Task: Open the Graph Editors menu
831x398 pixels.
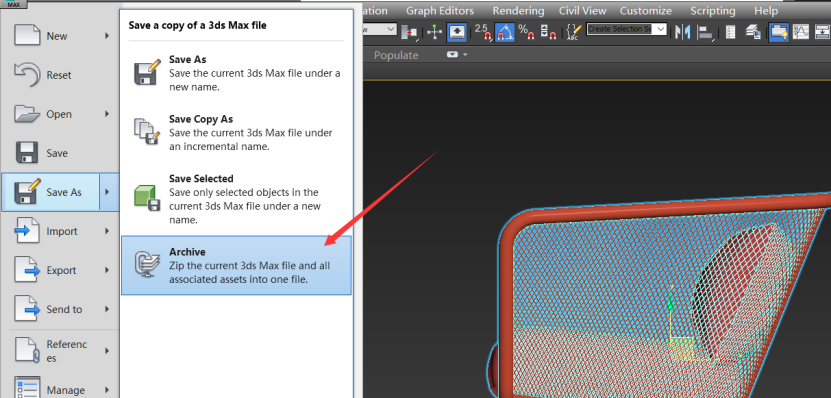Action: pyautogui.click(x=440, y=11)
